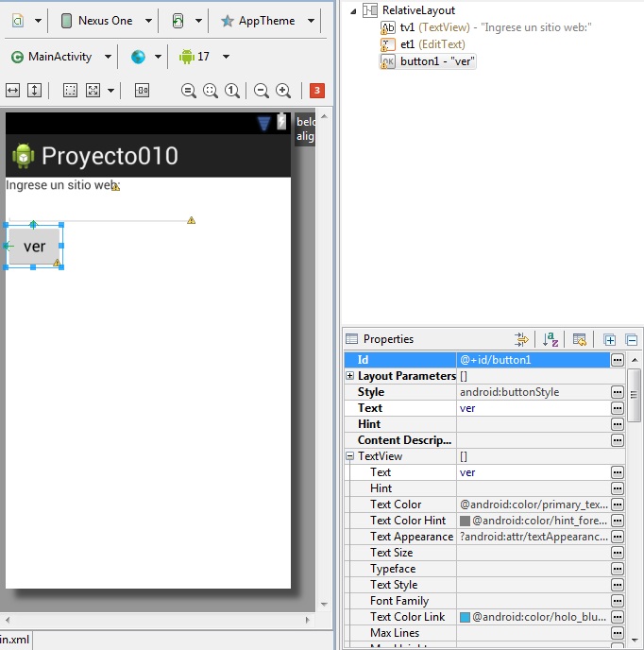Toggle fill width icon

[13, 90]
